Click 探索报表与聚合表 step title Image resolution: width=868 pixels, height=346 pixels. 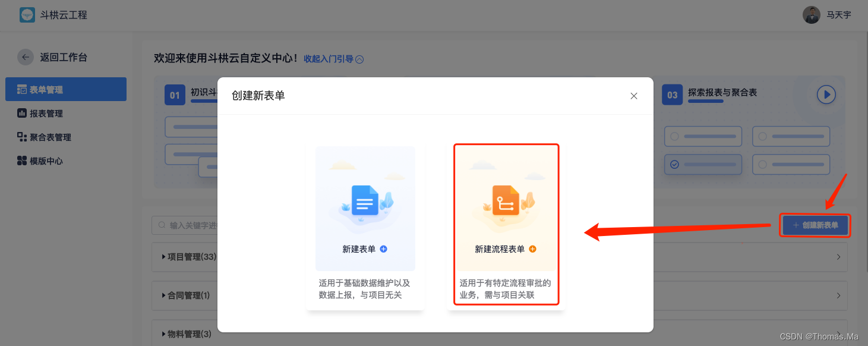(722, 93)
